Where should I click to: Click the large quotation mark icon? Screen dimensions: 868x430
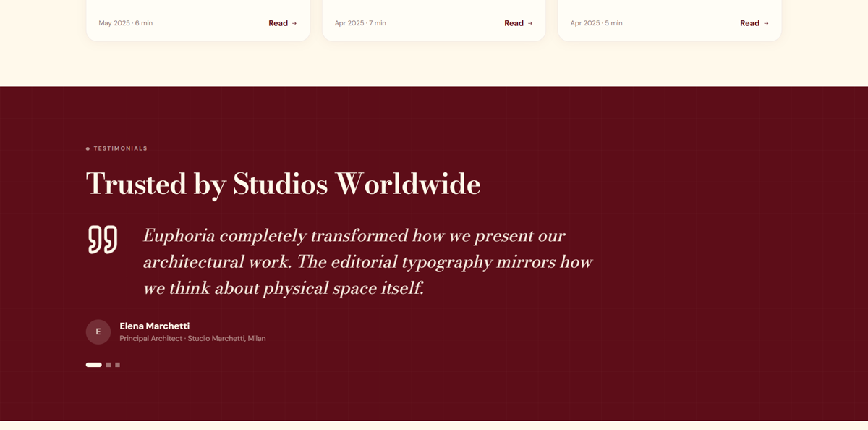tap(103, 240)
